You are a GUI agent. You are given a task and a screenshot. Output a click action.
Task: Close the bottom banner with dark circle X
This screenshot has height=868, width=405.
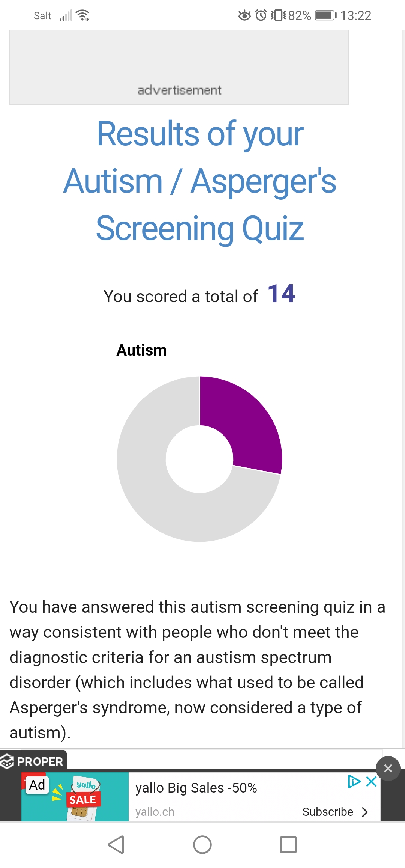pos(388,769)
